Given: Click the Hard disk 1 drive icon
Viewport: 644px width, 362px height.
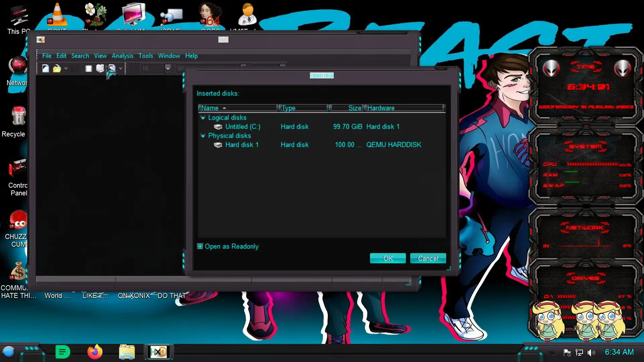Looking at the screenshot, I should [x=218, y=145].
